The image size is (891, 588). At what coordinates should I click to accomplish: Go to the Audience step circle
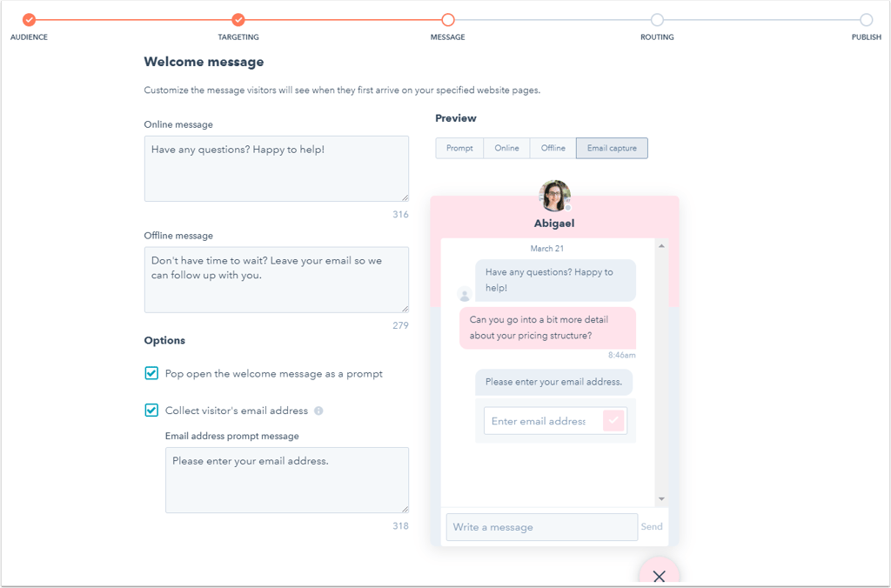[x=29, y=20]
